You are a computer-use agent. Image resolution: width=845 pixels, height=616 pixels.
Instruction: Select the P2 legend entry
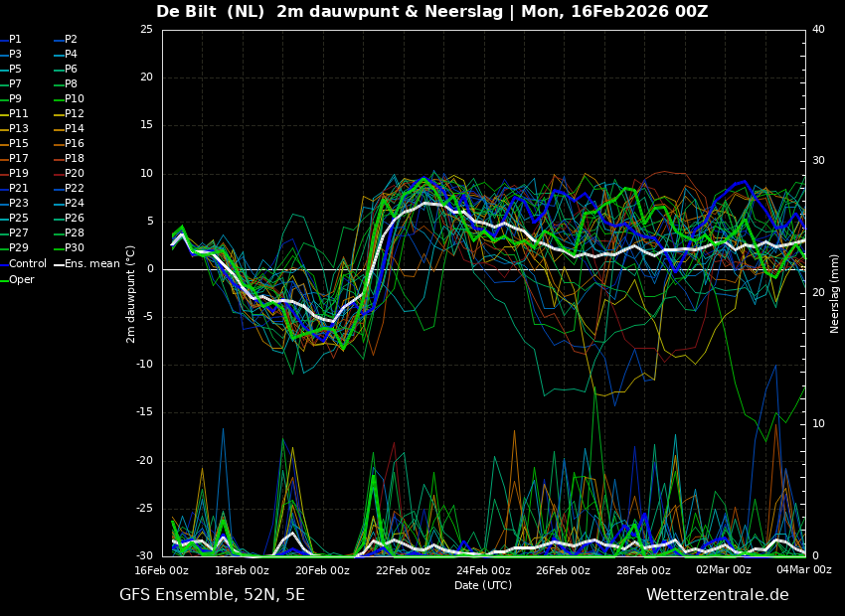(x=71, y=40)
